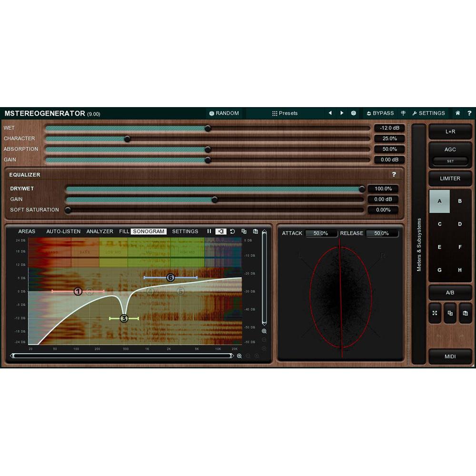This screenshot has height=476, width=476.
Task: Step to the next preset with the right arrow
Action: pyautogui.click(x=342, y=113)
